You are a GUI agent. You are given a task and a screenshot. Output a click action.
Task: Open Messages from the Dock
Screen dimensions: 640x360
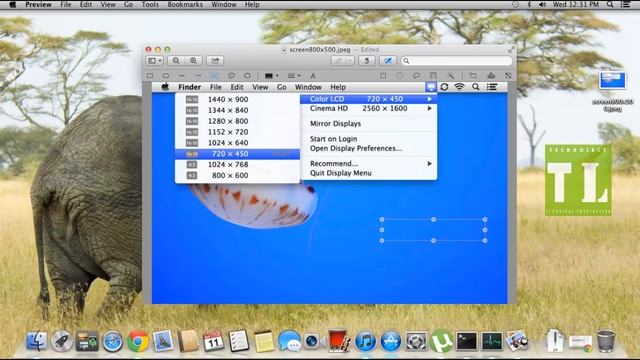click(x=289, y=341)
